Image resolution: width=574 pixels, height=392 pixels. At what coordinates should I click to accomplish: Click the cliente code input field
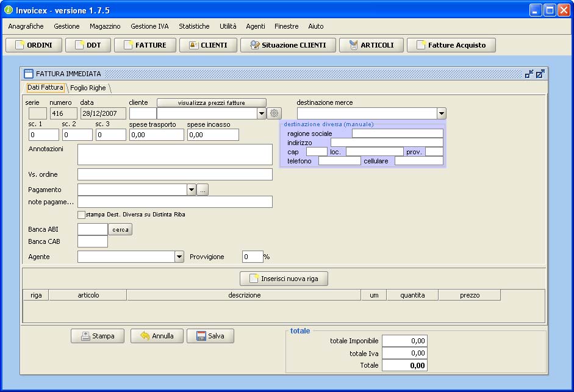[143, 113]
